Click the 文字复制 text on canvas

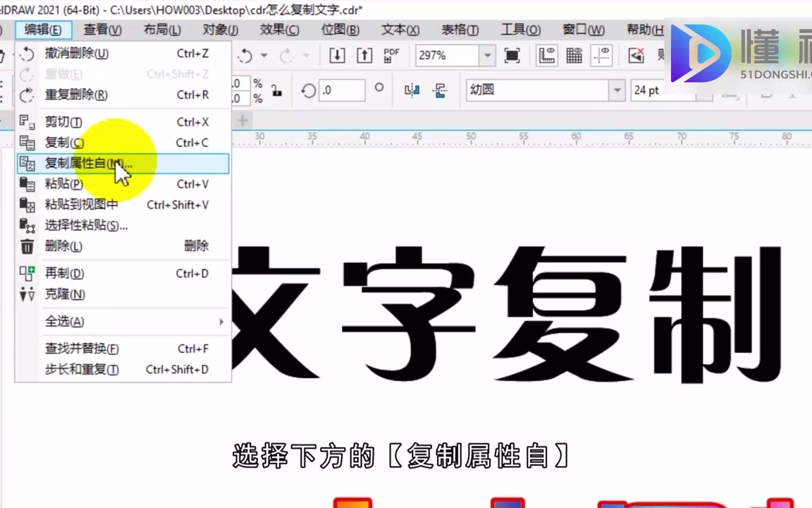[x=507, y=314]
